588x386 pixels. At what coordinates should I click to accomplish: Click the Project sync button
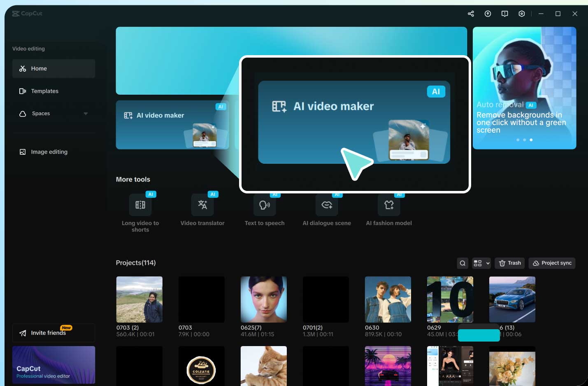tap(552, 263)
